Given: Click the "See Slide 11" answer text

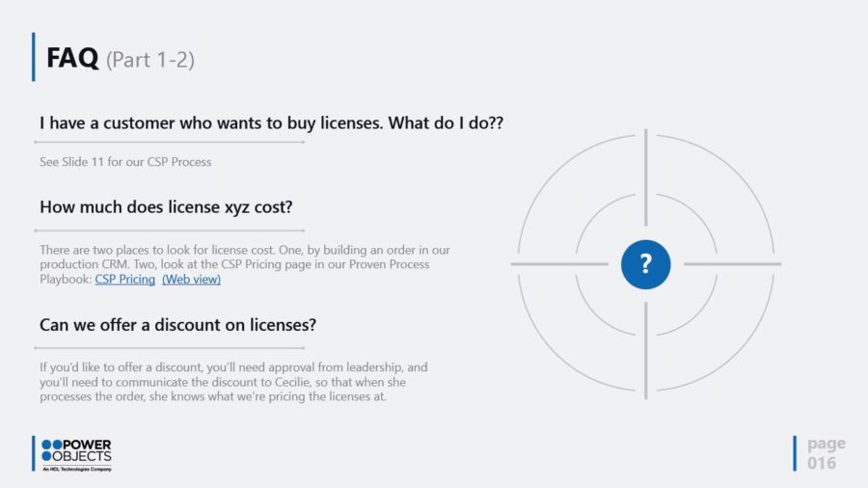Looking at the screenshot, I should [x=125, y=162].
